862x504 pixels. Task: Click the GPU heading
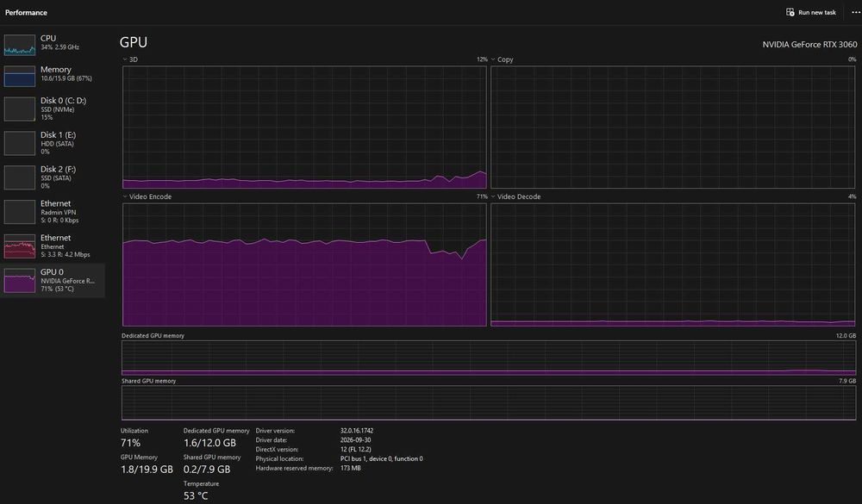[x=133, y=42]
